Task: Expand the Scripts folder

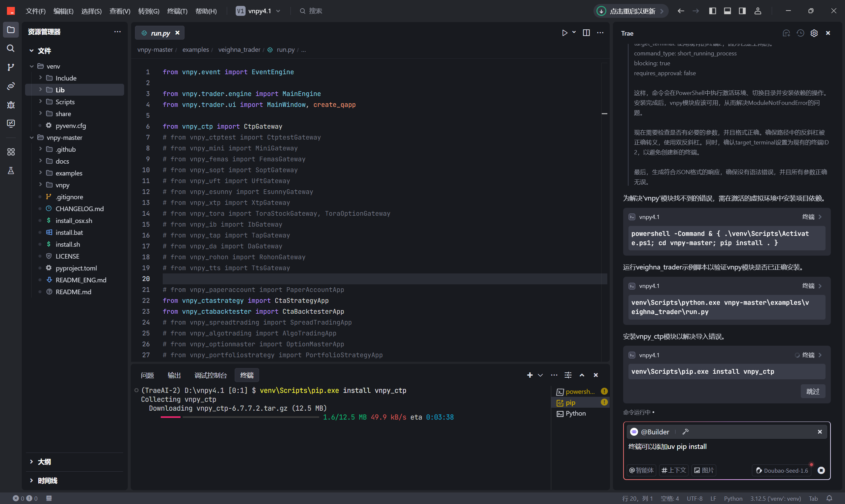Action: [40, 102]
